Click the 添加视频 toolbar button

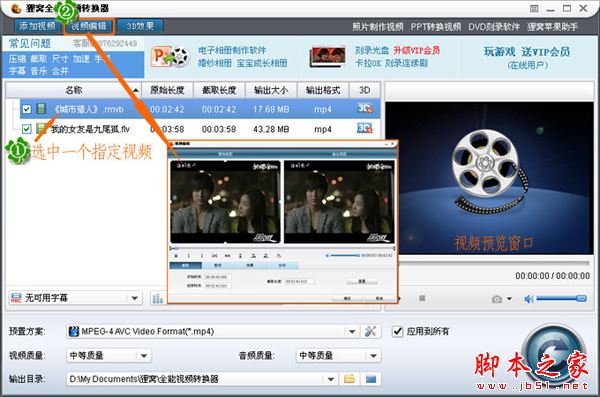38,26
